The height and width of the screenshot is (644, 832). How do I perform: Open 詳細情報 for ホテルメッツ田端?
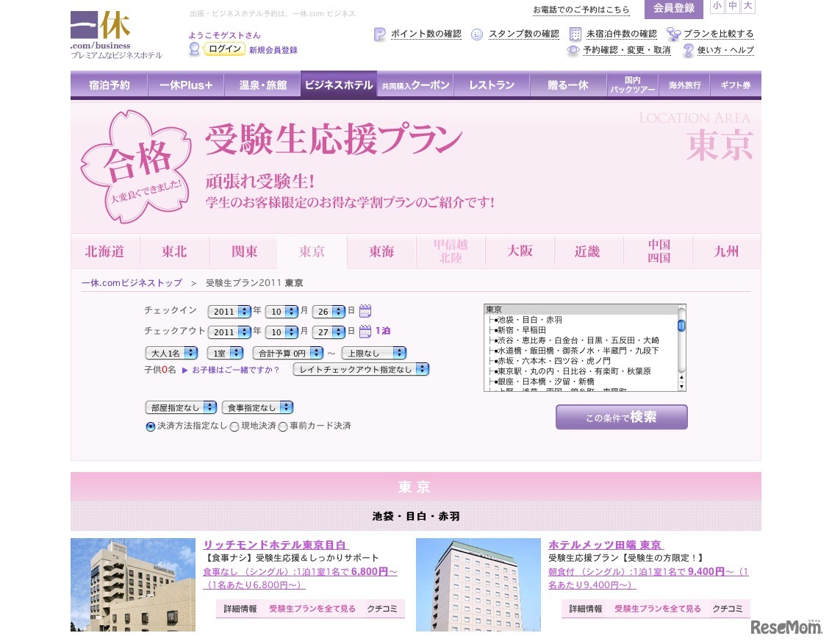(x=585, y=609)
